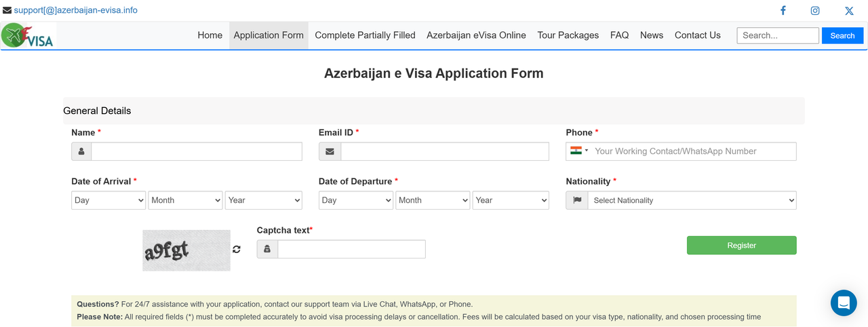Click the captcha refresh icon
868x327 pixels.
coord(237,249)
